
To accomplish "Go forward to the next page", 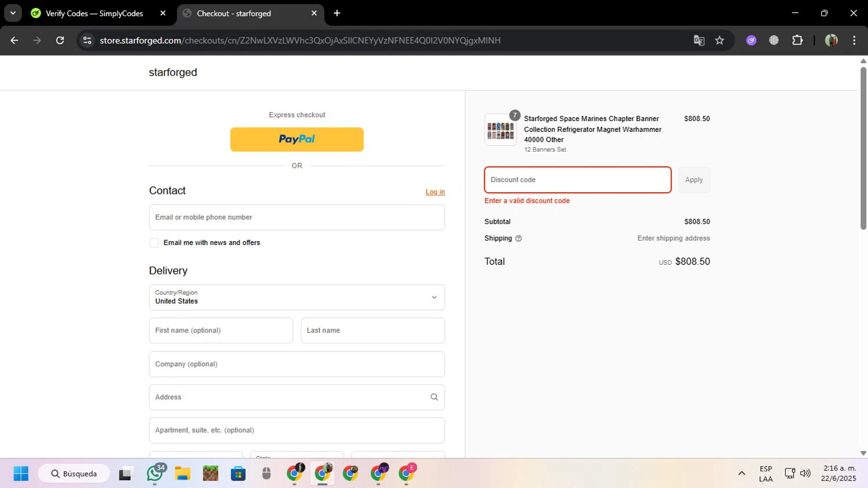I will (37, 41).
